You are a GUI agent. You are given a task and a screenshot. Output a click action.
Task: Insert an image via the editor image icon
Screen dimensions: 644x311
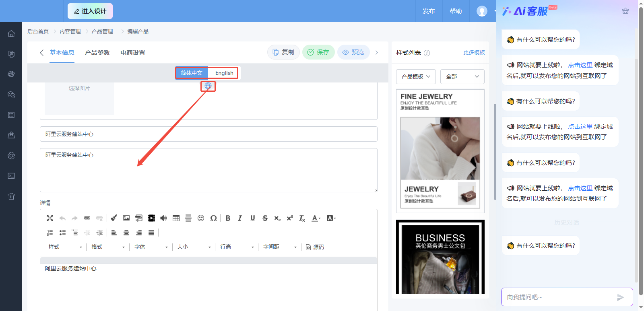pos(126,218)
